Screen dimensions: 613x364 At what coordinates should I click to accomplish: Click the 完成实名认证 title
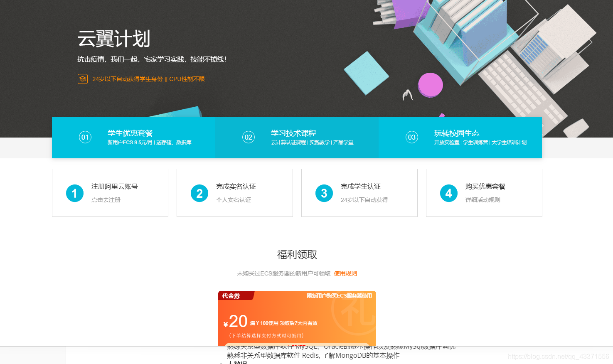(x=236, y=187)
